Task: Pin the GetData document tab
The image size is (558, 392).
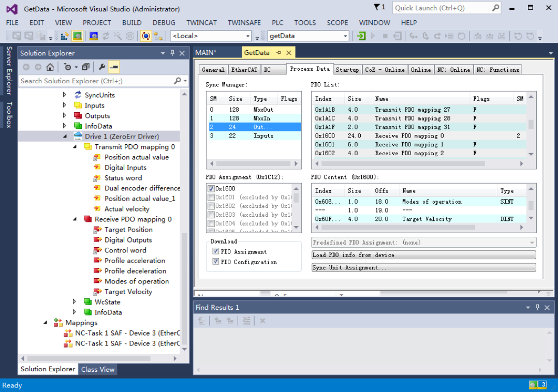Action: pos(278,53)
